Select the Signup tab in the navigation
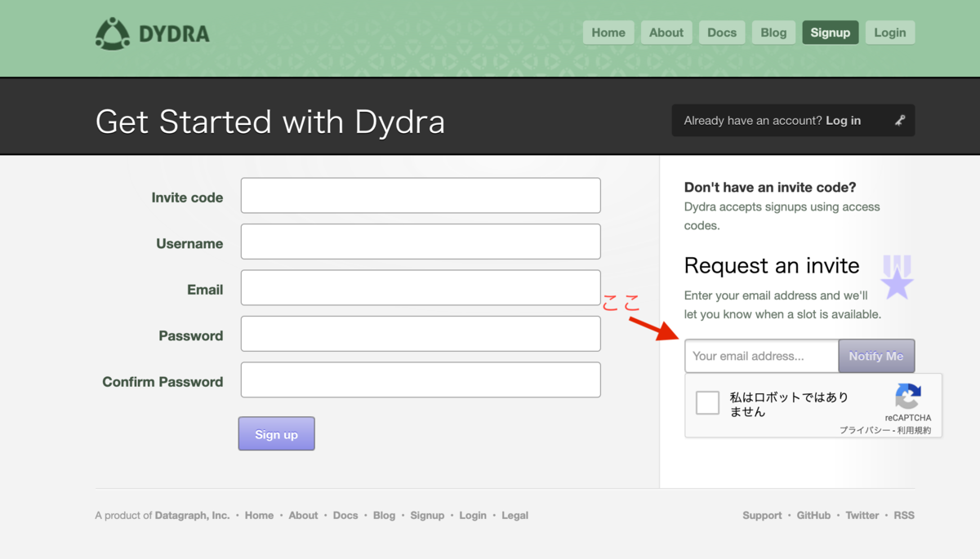Screen dimensions: 980x559 [x=830, y=32]
